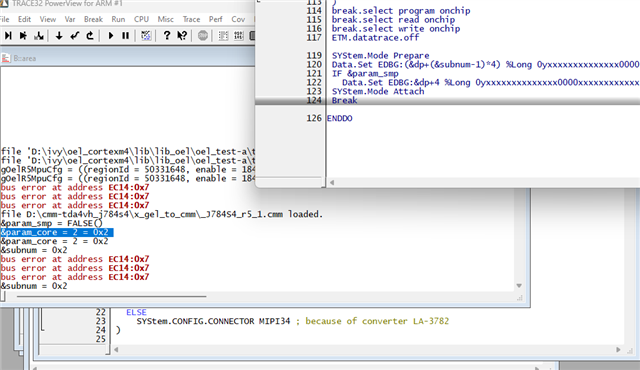Click the 'ELSE' keyword on line 22
Screen dimensions: 640x370
click(136, 312)
